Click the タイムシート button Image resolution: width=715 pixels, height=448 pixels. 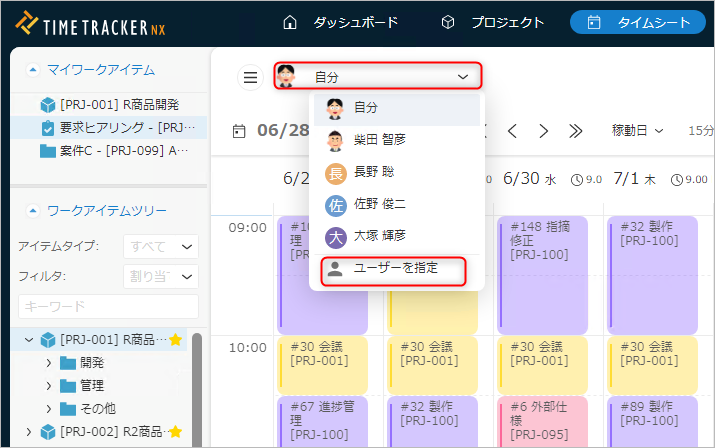click(637, 22)
